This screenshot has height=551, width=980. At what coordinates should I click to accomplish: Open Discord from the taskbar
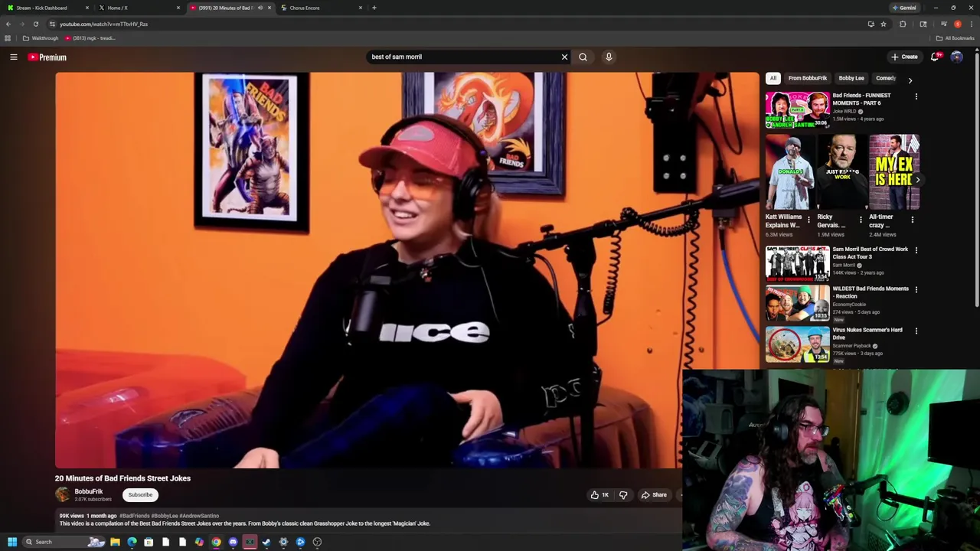click(233, 542)
